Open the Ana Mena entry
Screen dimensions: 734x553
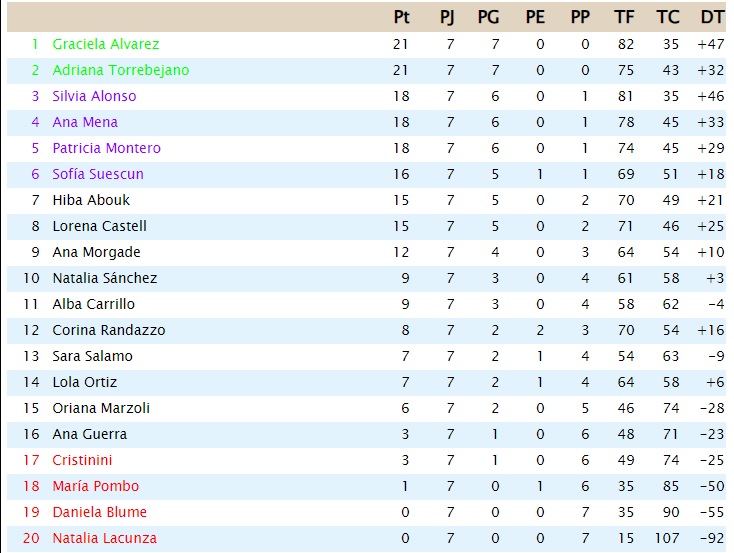[x=85, y=122]
